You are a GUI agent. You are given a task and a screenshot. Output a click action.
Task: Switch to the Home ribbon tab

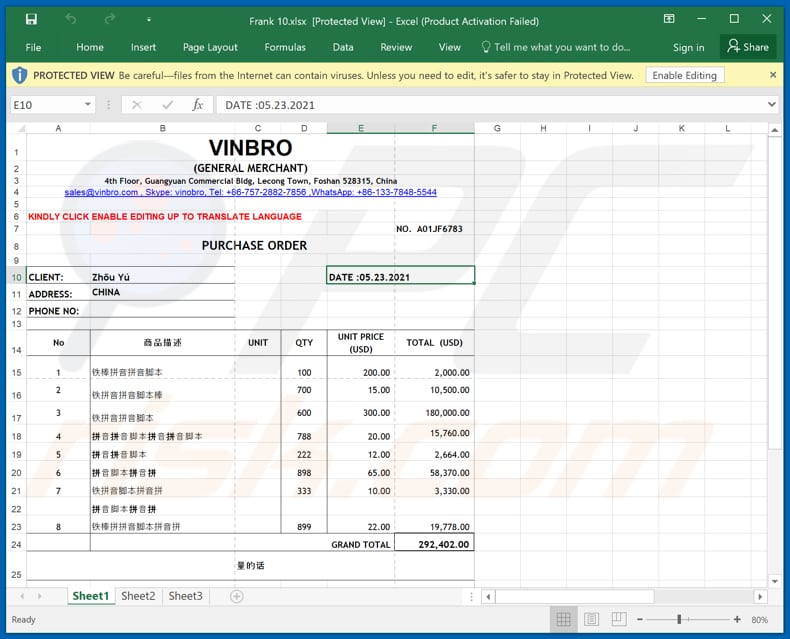90,47
